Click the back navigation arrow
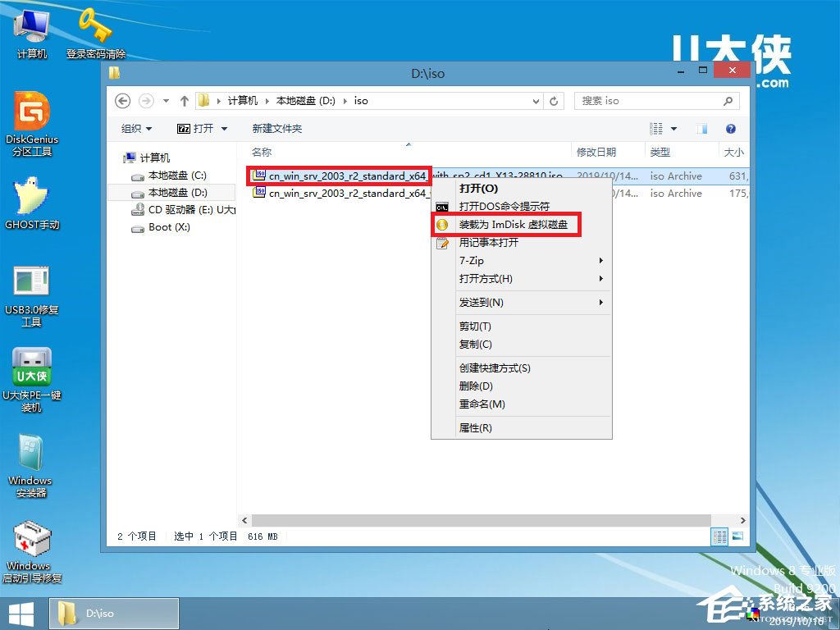Viewport: 840px width, 630px height. 122,100
